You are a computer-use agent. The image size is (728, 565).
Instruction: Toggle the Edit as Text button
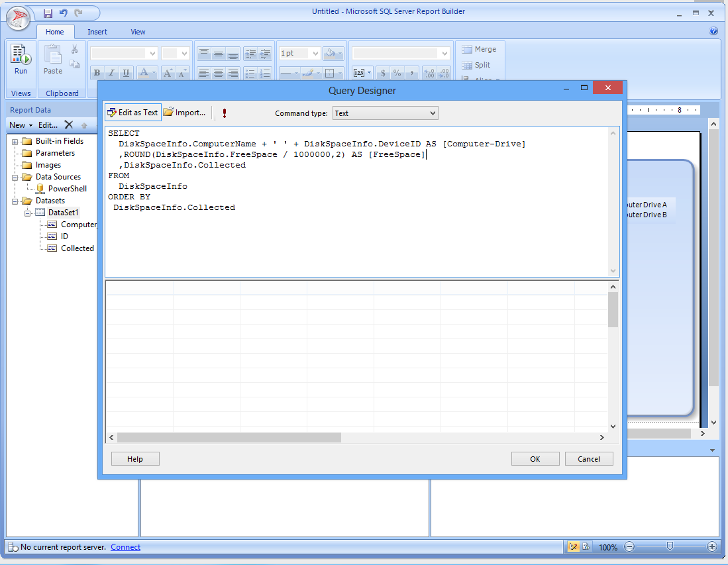(133, 113)
